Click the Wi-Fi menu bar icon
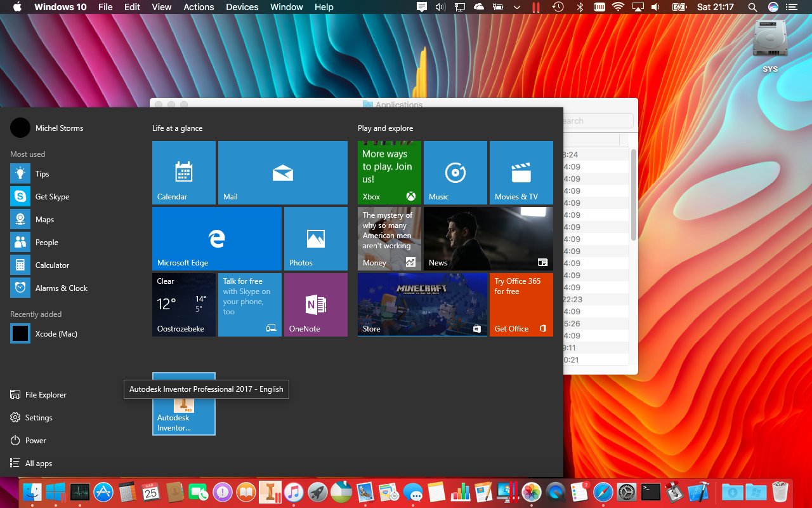This screenshot has width=812, height=508. 618,7
